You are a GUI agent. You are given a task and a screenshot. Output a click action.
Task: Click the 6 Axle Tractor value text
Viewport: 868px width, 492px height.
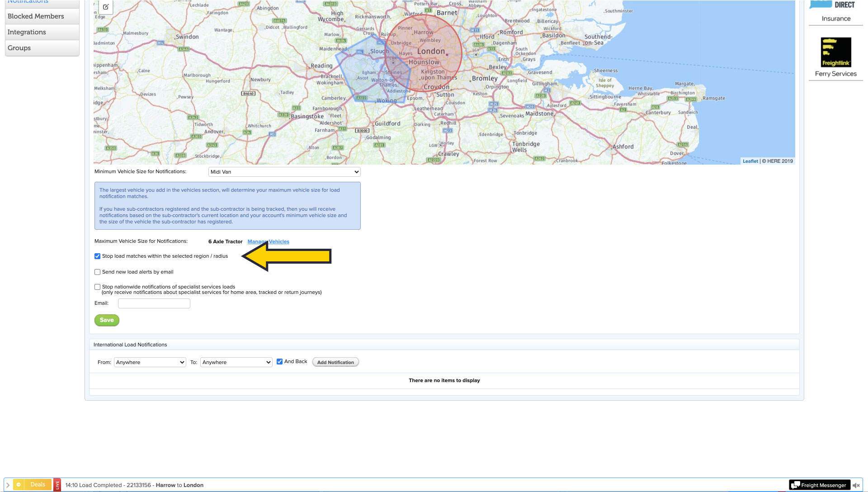225,241
